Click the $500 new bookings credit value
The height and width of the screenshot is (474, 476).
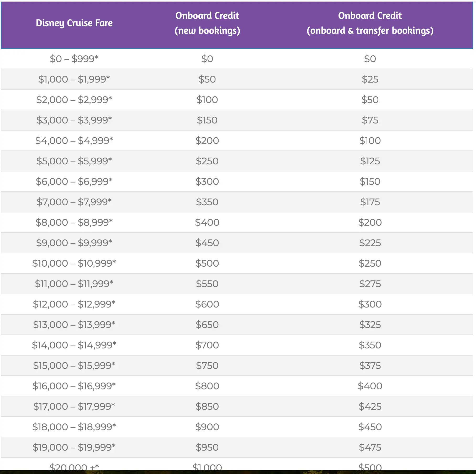(x=207, y=263)
